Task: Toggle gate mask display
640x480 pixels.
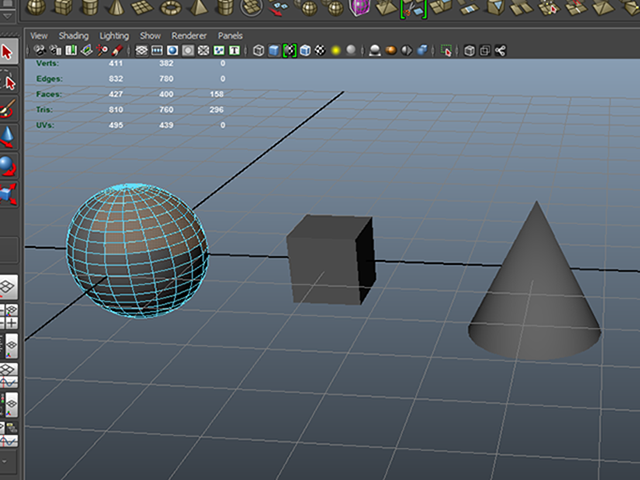Action: [x=188, y=51]
